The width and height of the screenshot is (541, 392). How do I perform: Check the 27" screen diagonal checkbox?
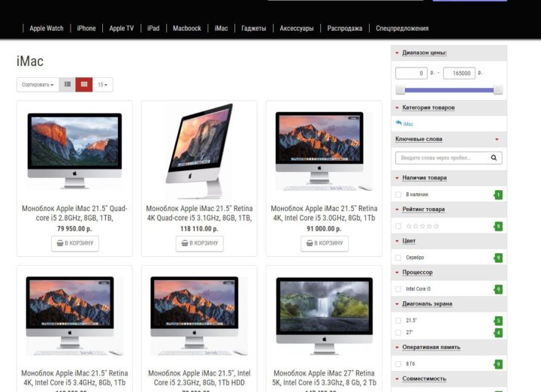398,333
